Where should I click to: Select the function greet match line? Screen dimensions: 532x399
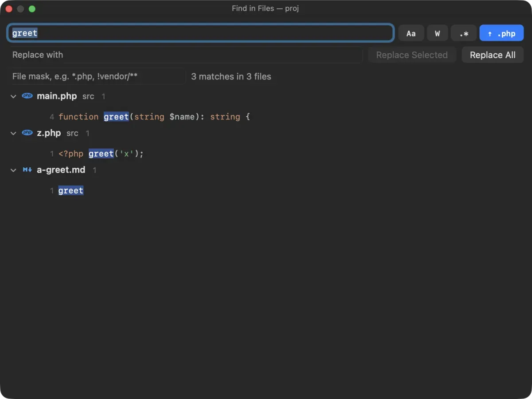click(266, 117)
